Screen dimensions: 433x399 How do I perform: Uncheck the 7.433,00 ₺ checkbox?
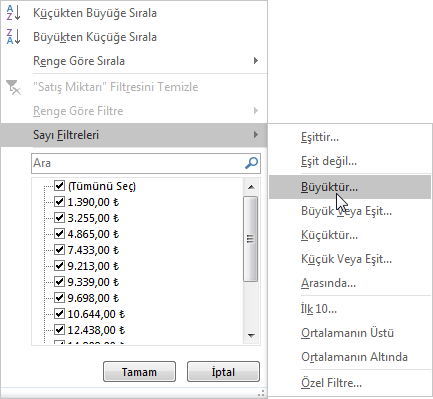[x=59, y=249]
